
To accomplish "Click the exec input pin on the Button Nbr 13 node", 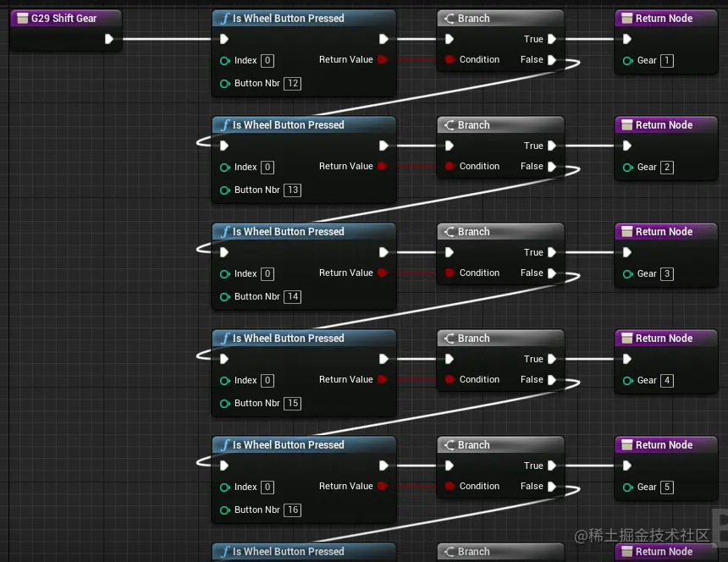I will (224, 146).
